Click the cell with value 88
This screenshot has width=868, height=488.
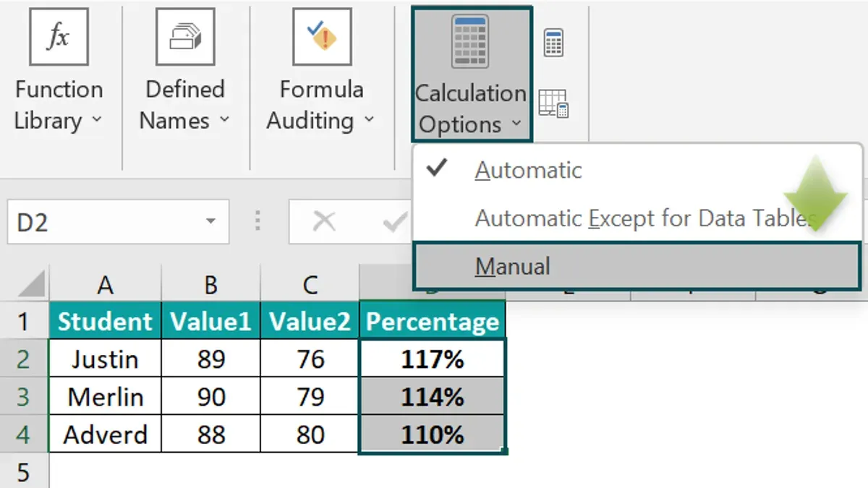[210, 434]
